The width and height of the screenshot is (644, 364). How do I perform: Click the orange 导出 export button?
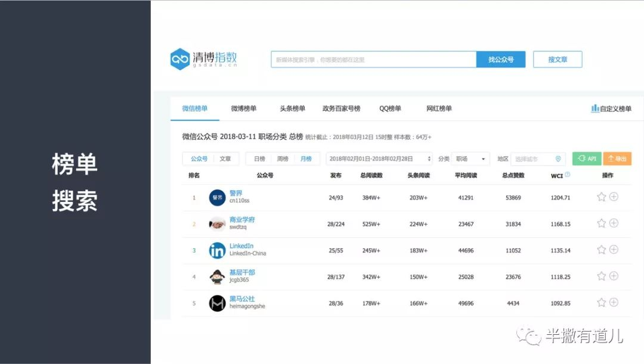(x=617, y=159)
